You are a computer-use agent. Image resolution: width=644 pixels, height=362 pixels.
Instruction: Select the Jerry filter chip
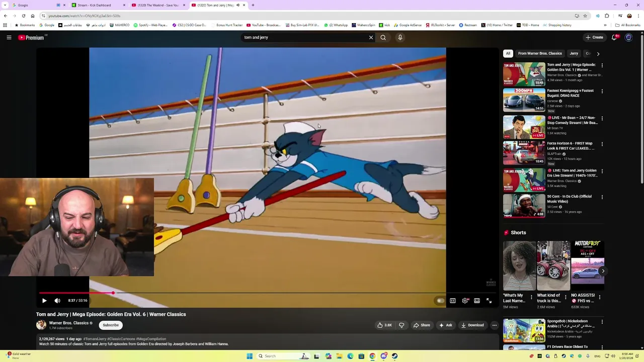tap(574, 53)
